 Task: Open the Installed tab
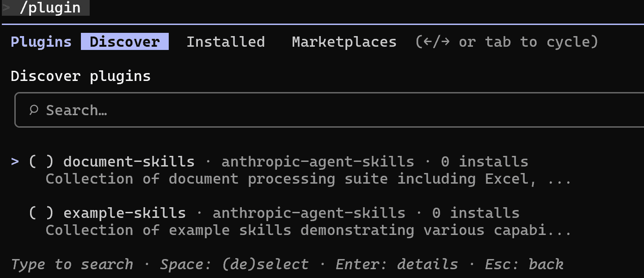(225, 42)
